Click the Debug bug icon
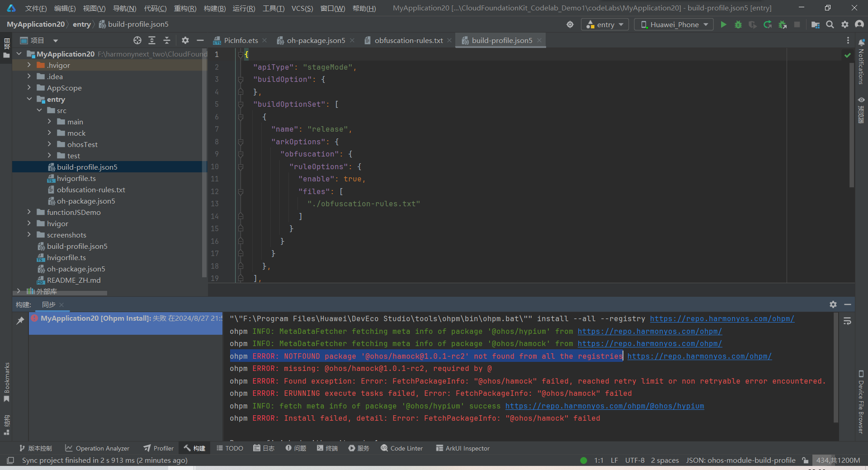Image resolution: width=868 pixels, height=470 pixels. (x=738, y=24)
